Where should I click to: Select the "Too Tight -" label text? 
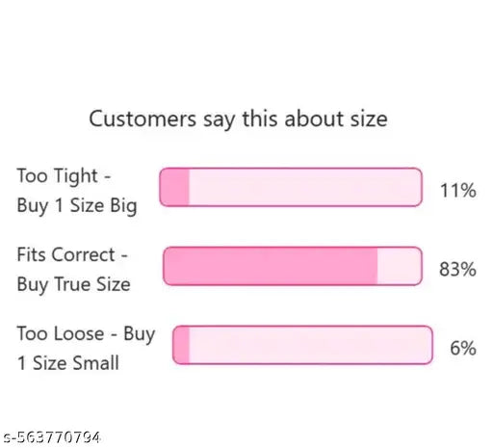(x=64, y=176)
